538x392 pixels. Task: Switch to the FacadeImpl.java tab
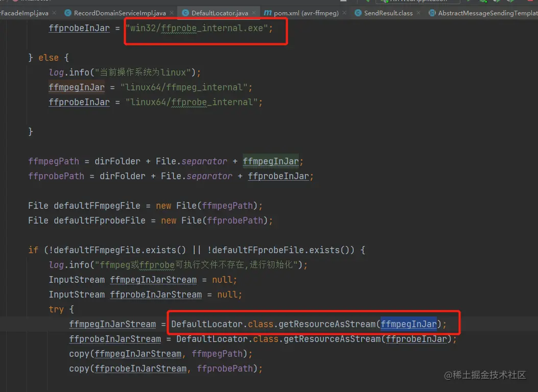click(24, 13)
